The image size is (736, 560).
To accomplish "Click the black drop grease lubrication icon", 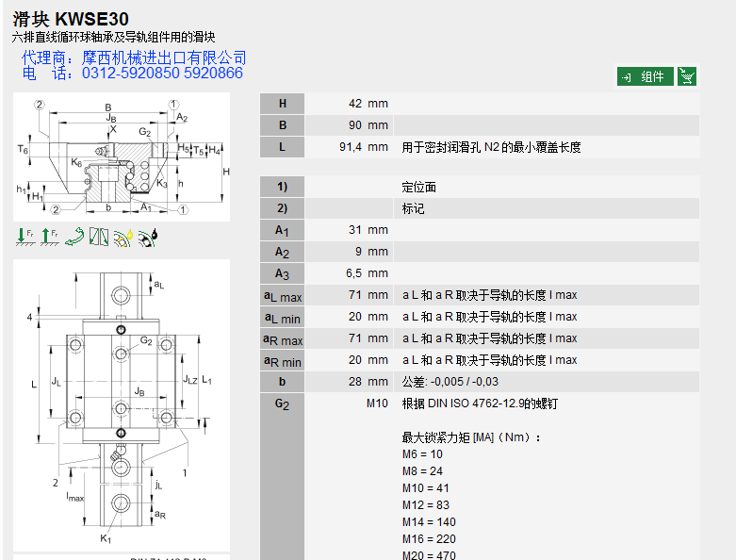I will coord(147,238).
